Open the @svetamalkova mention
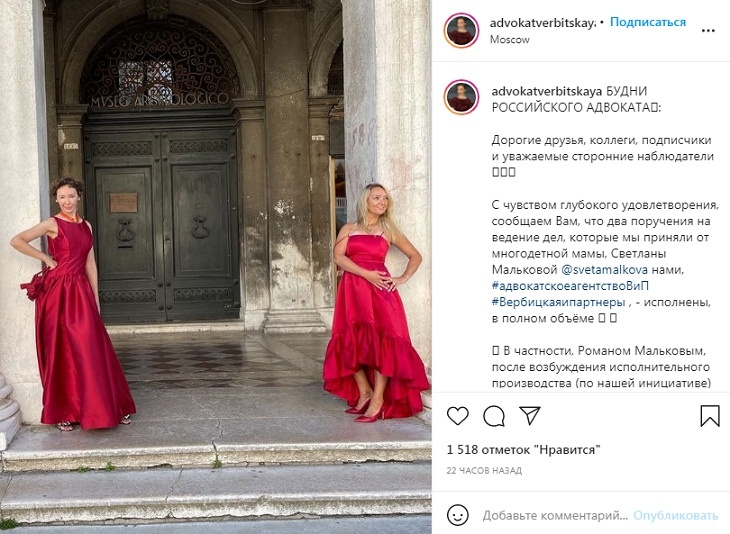The height and width of the screenshot is (534, 730). (x=604, y=270)
